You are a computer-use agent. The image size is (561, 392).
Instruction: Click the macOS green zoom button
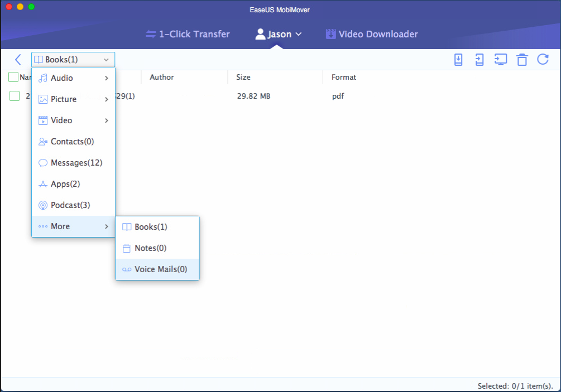click(x=31, y=7)
